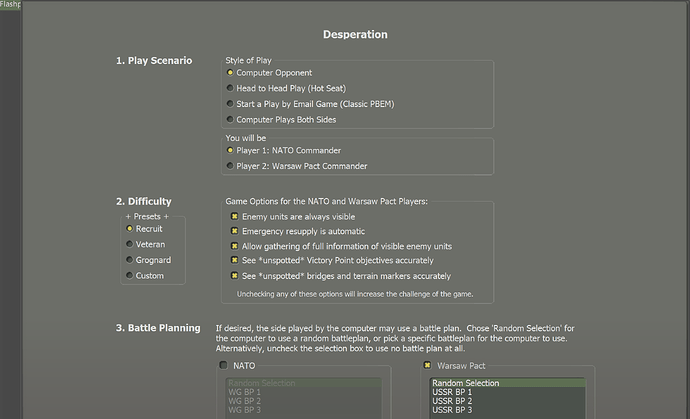Screen dimensions: 690x419
Task: Choose Head to Head Play (Hot Seat)
Action: tap(231, 88)
